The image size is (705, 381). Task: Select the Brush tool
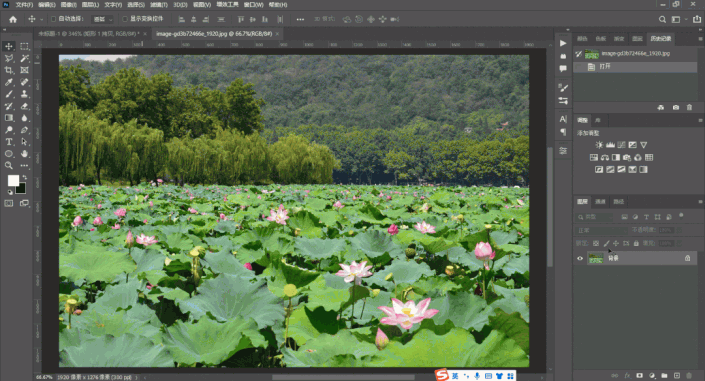[x=9, y=94]
